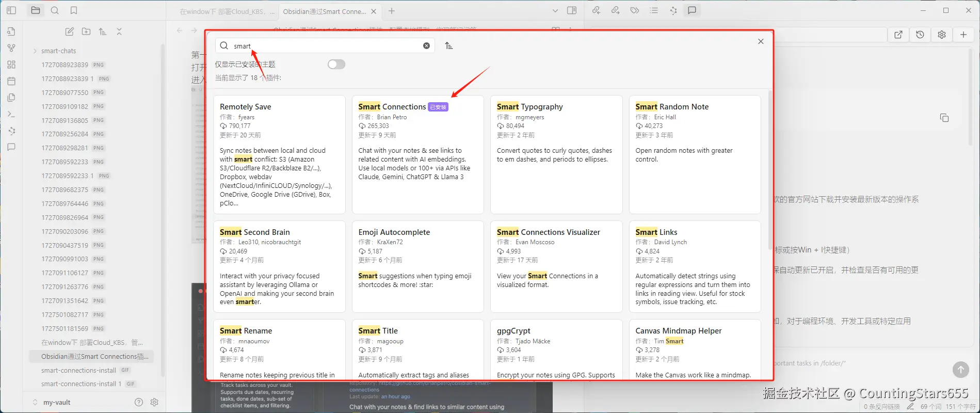
Task: Open today's daily note calendar icon
Action: [x=11, y=81]
